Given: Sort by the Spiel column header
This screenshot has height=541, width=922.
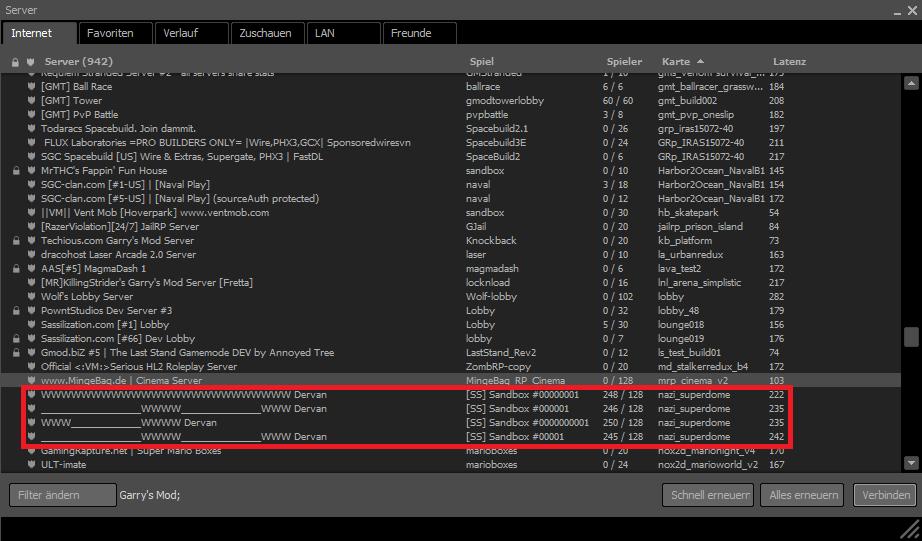Looking at the screenshot, I should coord(482,61).
